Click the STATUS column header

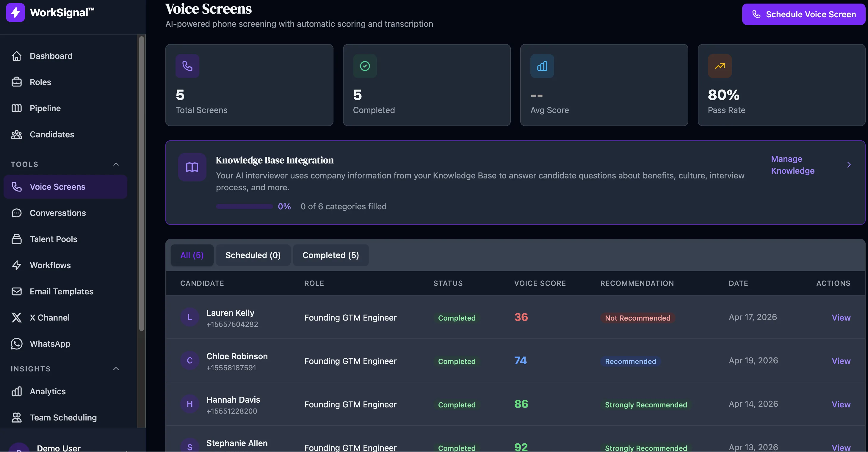point(448,283)
